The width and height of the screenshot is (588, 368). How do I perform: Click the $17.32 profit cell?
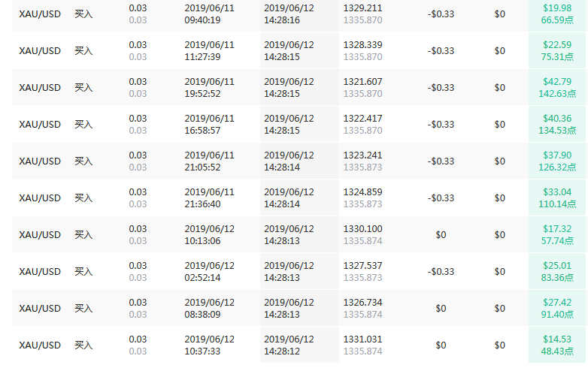[557, 228]
